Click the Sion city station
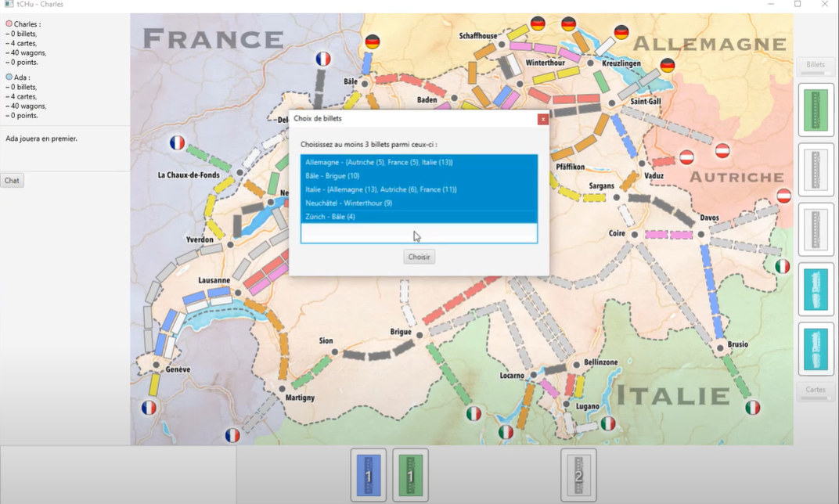 click(x=334, y=352)
